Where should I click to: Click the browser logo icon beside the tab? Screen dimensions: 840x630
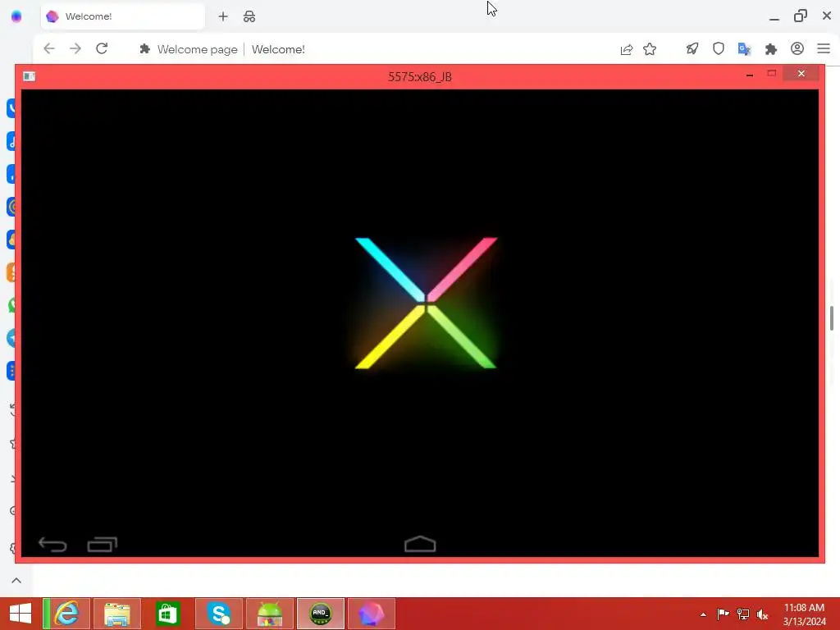pyautogui.click(x=16, y=16)
